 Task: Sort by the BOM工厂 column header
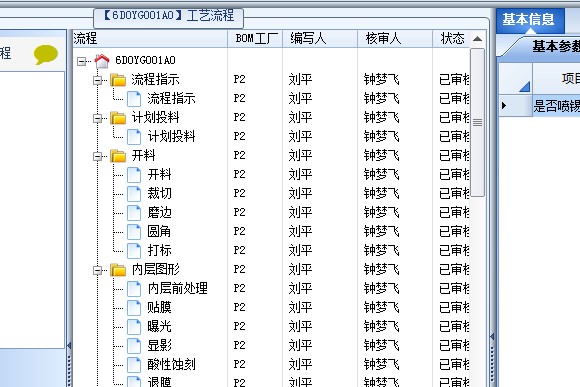pyautogui.click(x=255, y=38)
